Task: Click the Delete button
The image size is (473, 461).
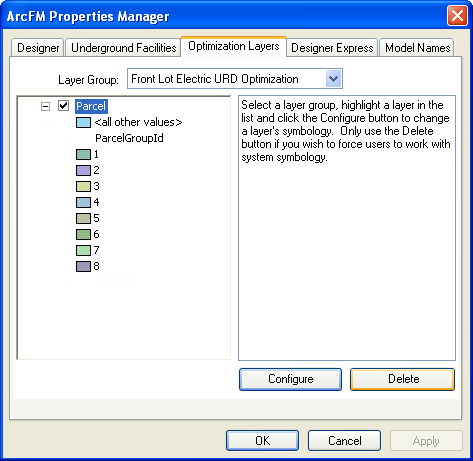Action: click(x=403, y=379)
